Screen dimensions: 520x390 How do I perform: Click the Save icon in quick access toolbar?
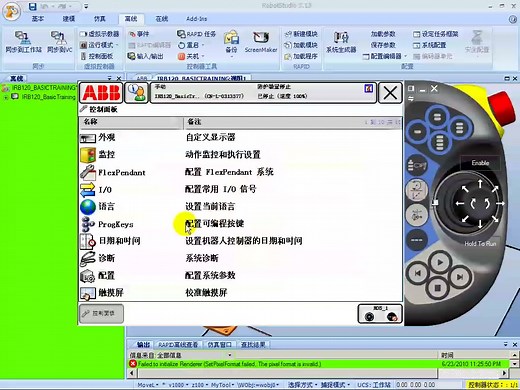pos(33,6)
